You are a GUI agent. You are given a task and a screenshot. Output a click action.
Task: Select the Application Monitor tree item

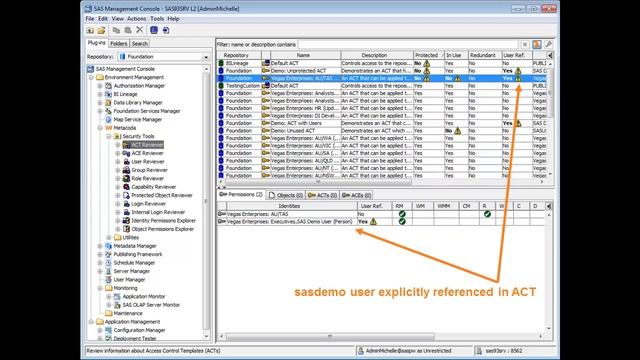(144, 297)
